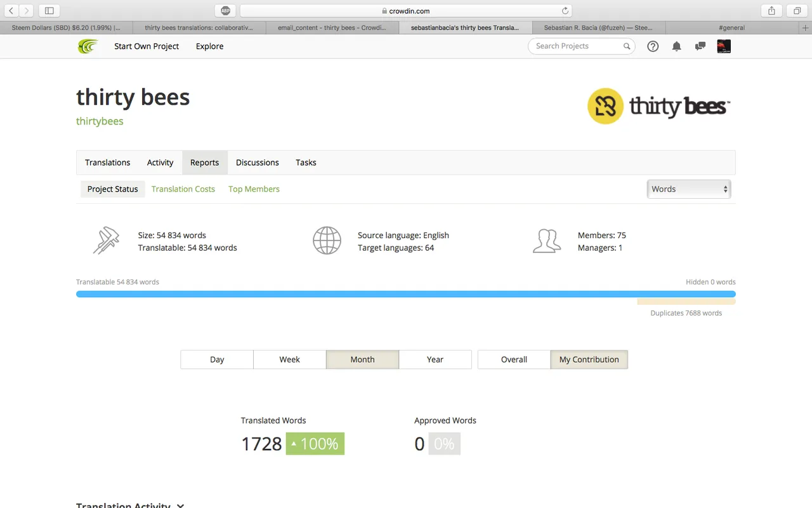This screenshot has width=812, height=508.
Task: Switch to Steem Dollars browser tab
Action: [x=66, y=28]
